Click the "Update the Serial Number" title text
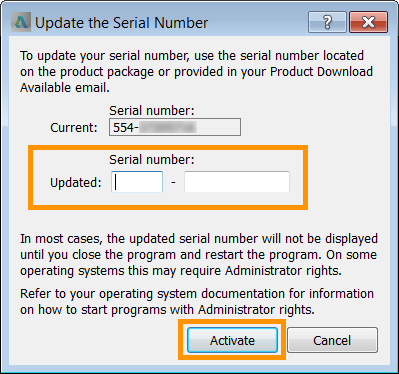399x374 pixels. tap(122, 23)
